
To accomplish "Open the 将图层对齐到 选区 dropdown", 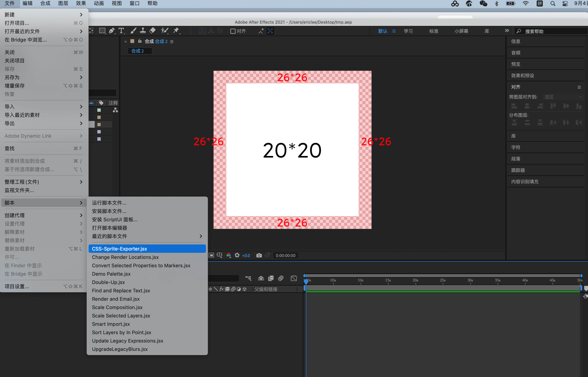I will [x=563, y=97].
